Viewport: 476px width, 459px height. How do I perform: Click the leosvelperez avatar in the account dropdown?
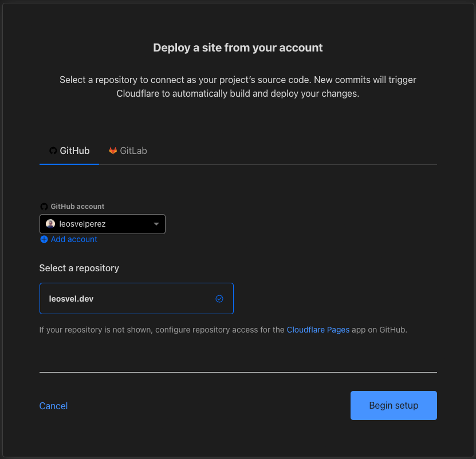pos(50,224)
